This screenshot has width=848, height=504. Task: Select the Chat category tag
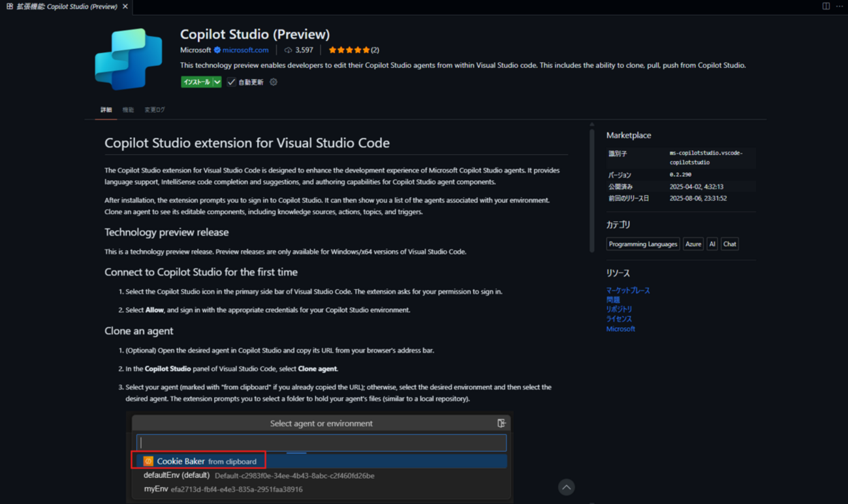click(x=730, y=244)
